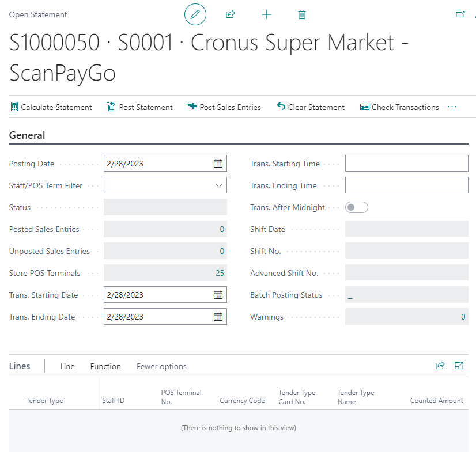Click the share icon at top
The width and height of the screenshot is (476, 452).
point(231,14)
